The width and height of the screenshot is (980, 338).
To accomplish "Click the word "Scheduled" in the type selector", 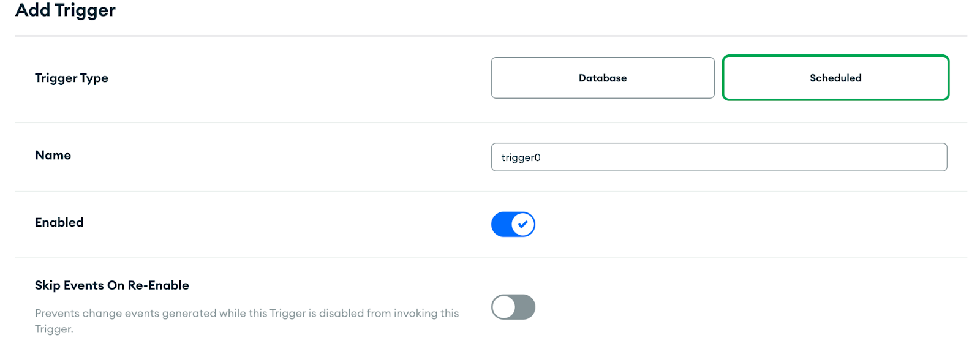I will [835, 78].
